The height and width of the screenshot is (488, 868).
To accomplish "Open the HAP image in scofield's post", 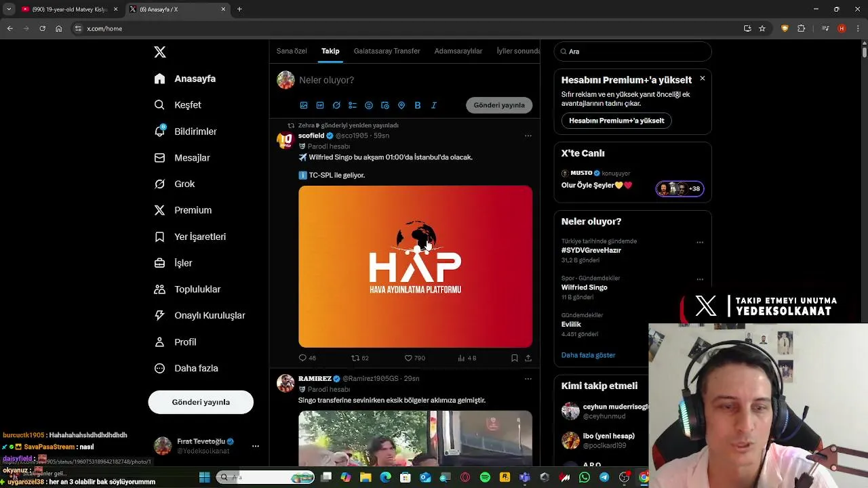I will click(x=415, y=266).
